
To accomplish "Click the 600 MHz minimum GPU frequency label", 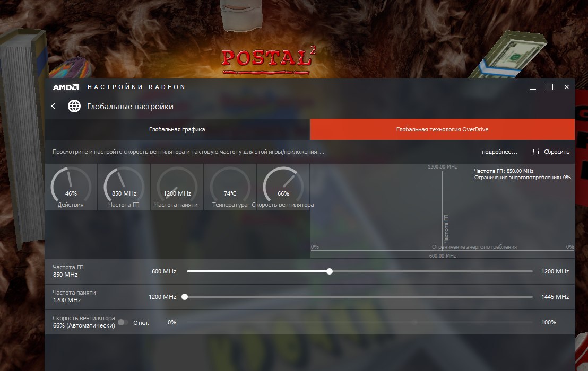I will (x=164, y=271).
